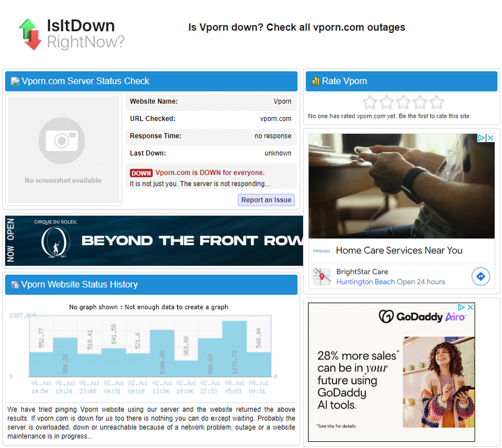Open AdChoices info on GoDaddy ad
Screen dimensions: 502x448
pyautogui.click(x=461, y=307)
